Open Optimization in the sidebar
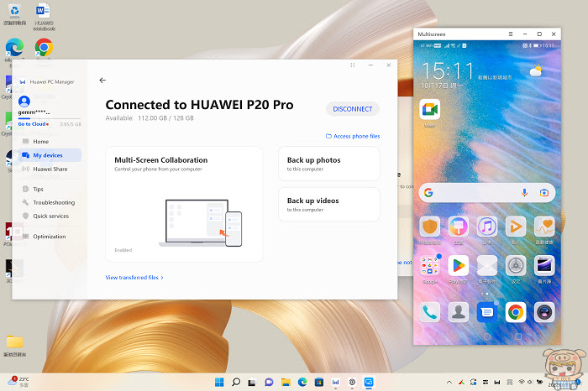588x391 pixels. point(49,237)
